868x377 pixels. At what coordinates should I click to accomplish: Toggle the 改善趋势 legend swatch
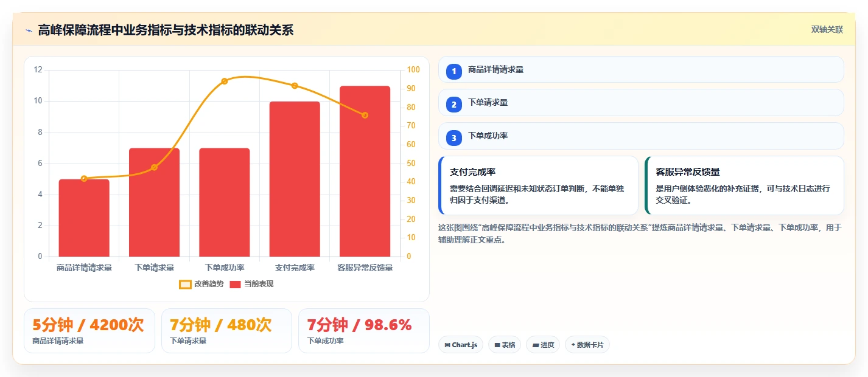pyautogui.click(x=185, y=284)
